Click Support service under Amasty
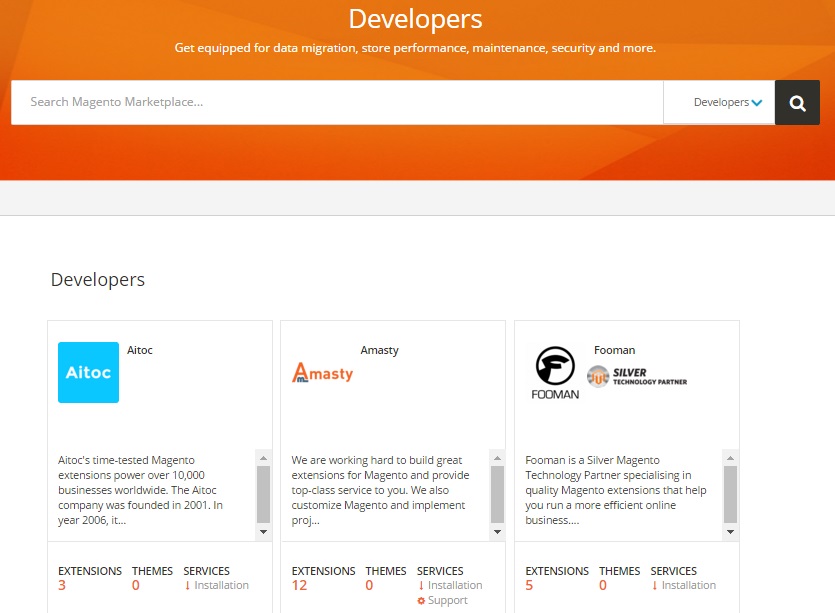 [x=448, y=600]
